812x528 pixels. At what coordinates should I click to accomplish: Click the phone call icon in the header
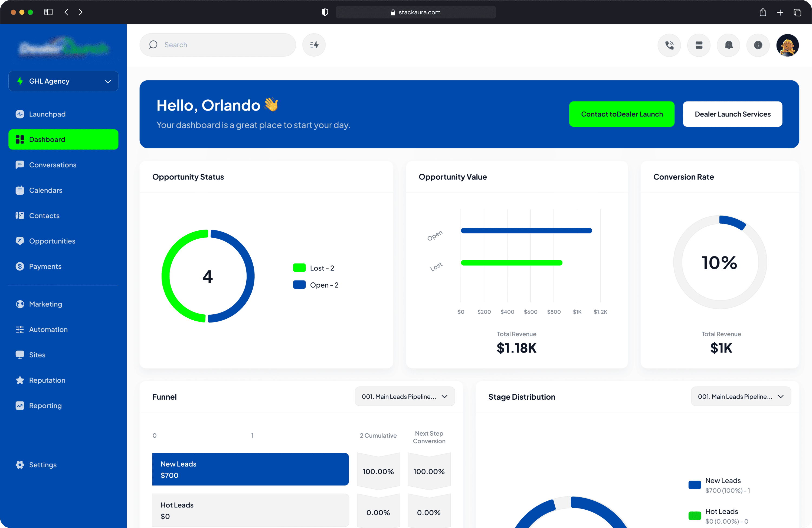click(669, 45)
